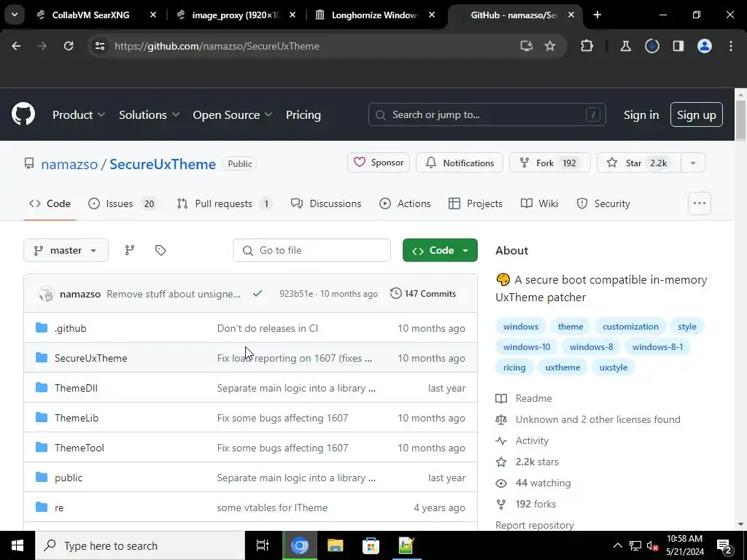Open the Chrome extensions puzzle icon
The width and height of the screenshot is (747, 560).
coord(587,46)
